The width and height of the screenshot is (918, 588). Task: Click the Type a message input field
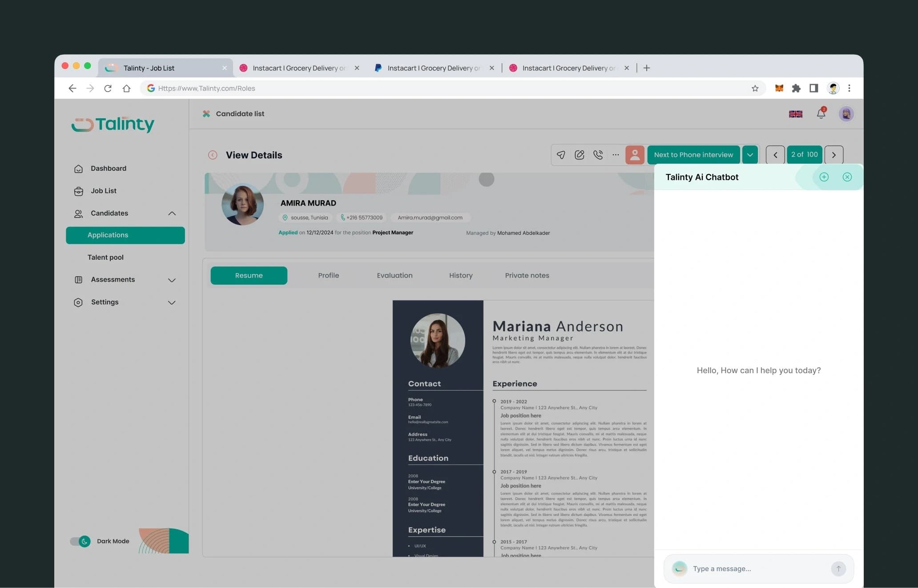click(759, 568)
